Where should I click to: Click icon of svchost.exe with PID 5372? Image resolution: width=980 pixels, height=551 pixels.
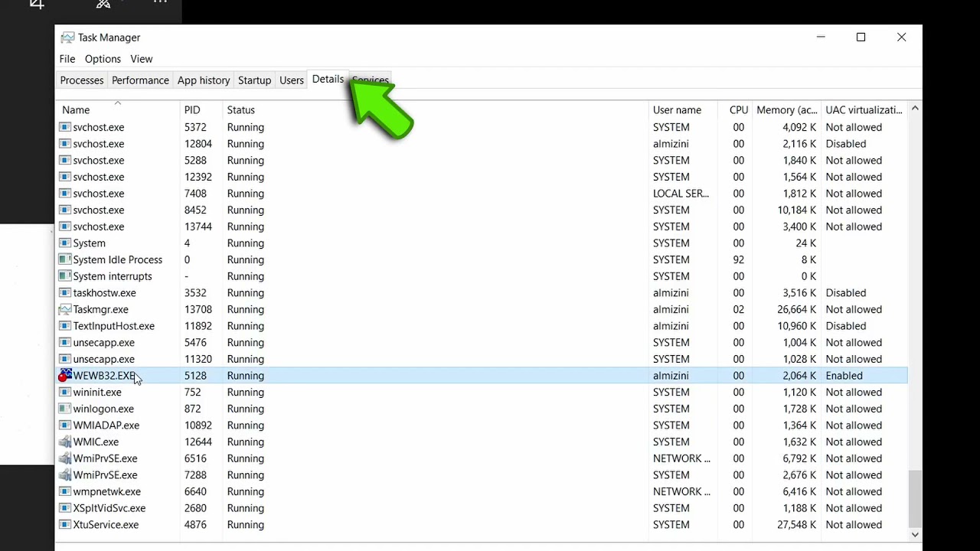click(x=65, y=127)
